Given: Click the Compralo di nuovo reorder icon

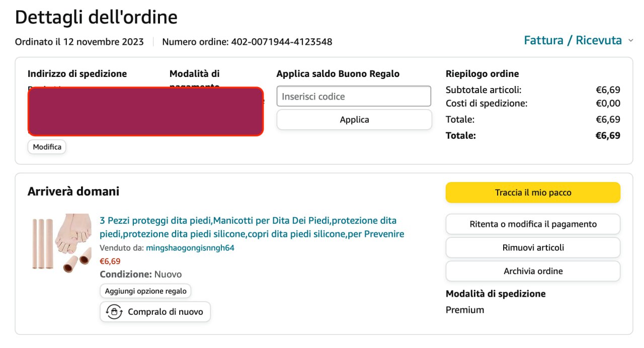Looking at the screenshot, I should (114, 312).
